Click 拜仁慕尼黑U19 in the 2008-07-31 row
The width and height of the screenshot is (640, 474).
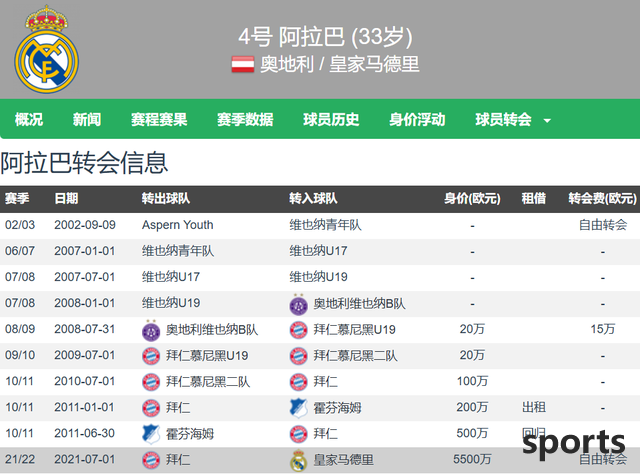[355, 330]
